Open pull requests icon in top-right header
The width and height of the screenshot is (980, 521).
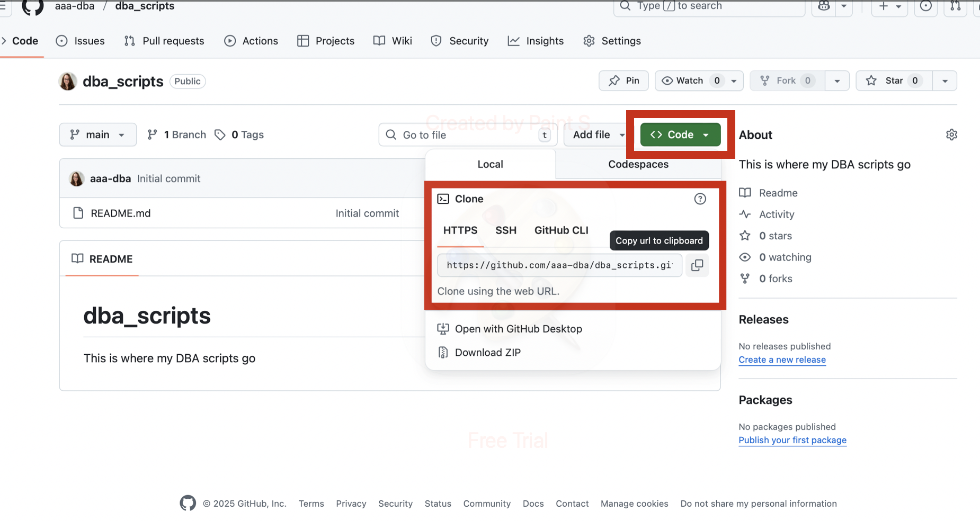955,6
